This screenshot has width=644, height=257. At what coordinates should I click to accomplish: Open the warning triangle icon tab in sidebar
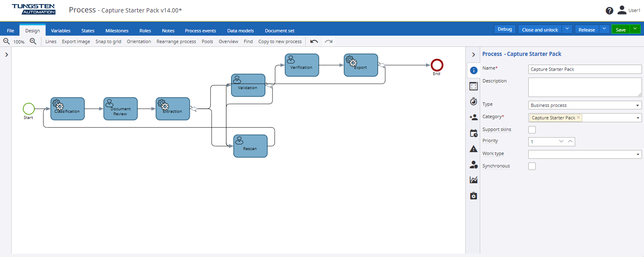point(474,149)
